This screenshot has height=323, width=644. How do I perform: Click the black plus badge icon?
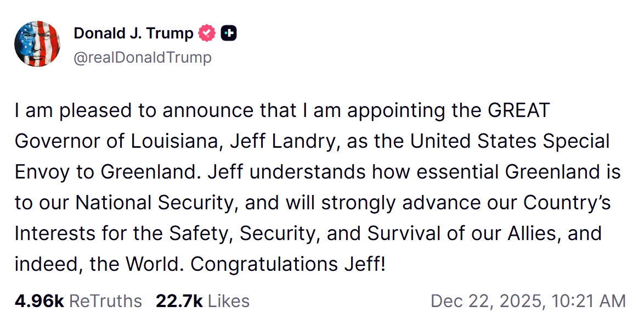229,34
